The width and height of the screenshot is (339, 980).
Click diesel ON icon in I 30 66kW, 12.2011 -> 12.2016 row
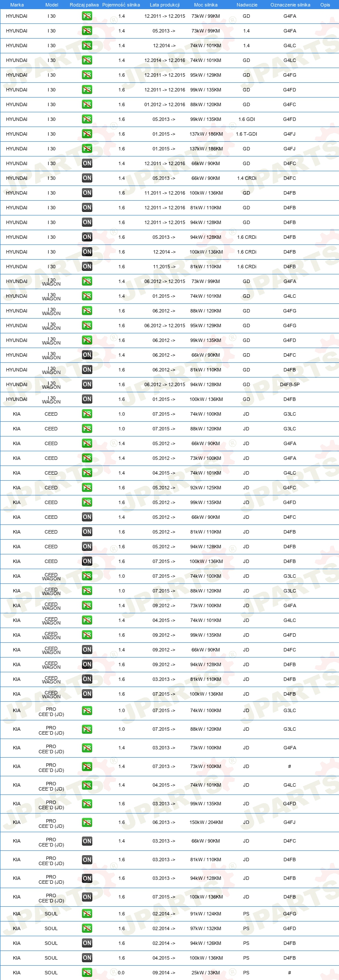[87, 163]
